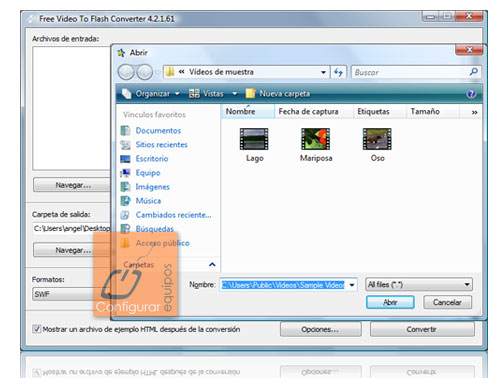Select the Mariposa video thumbnail
500x378 pixels.
point(315,139)
